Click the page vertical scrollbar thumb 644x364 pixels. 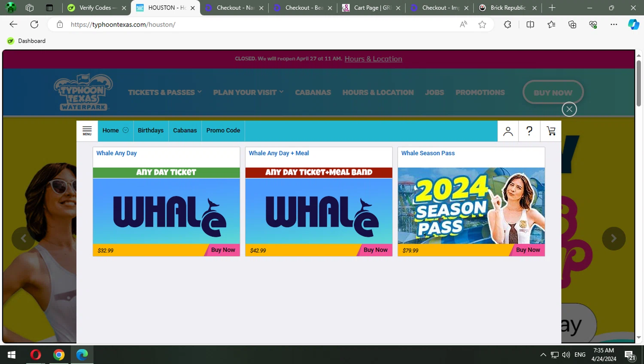pyautogui.click(x=639, y=83)
